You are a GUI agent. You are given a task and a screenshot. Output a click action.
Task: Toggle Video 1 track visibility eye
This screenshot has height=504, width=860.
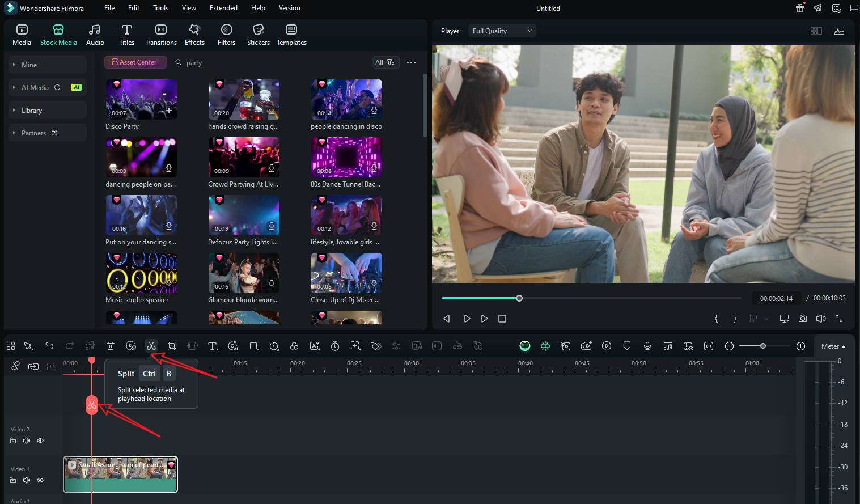[x=40, y=480]
